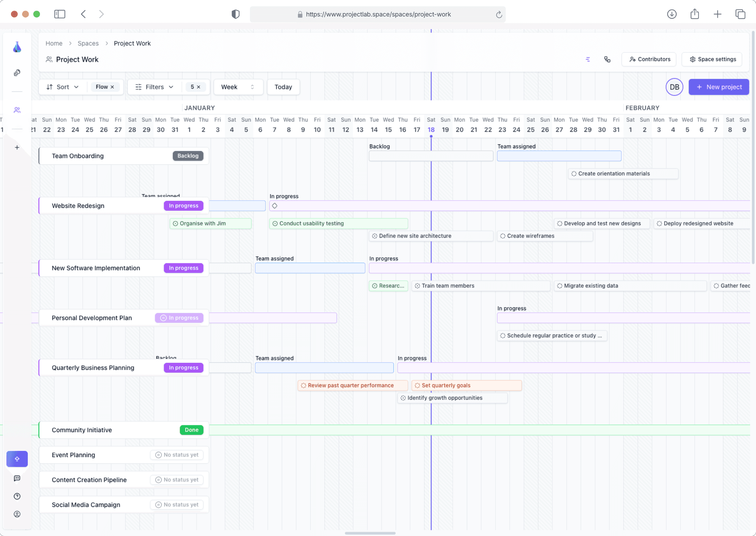Open the copy pages sidebar icon
Image resolution: width=756 pixels, height=536 pixels.
[x=17, y=73]
